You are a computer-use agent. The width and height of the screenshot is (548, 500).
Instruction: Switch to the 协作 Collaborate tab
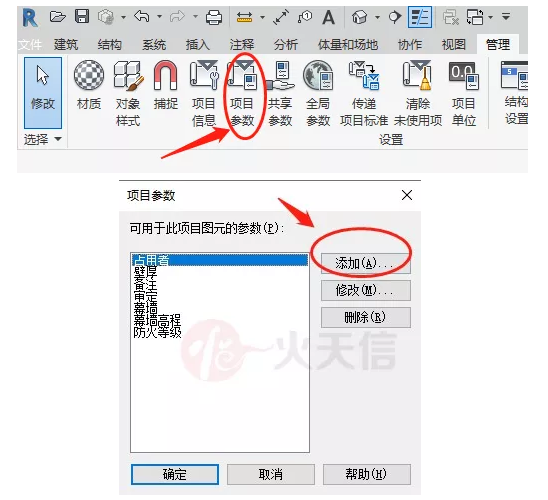(410, 45)
